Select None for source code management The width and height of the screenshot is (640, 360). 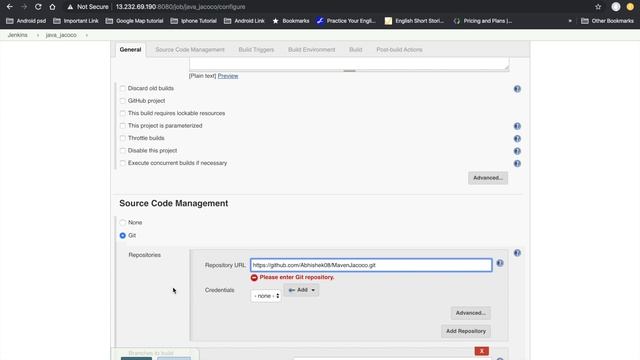point(123,222)
